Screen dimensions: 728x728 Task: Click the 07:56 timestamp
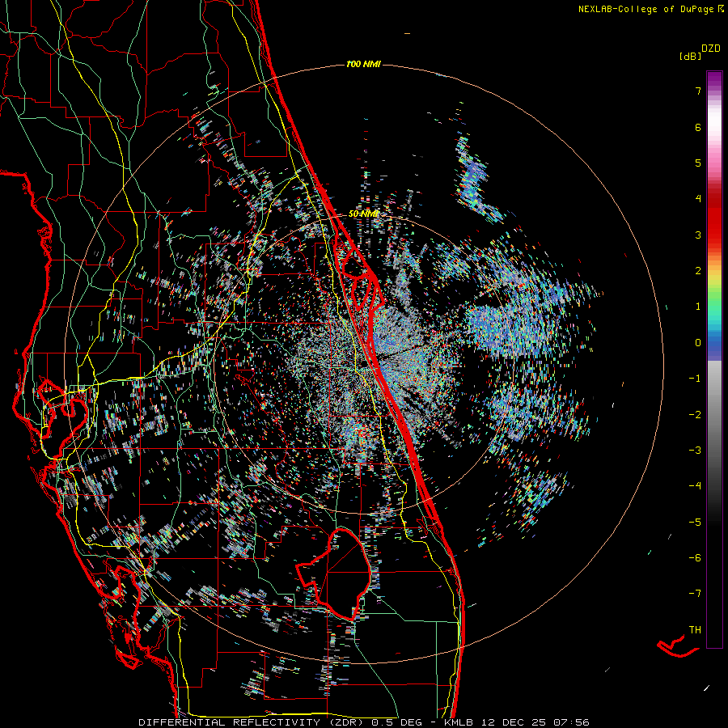tap(571, 722)
